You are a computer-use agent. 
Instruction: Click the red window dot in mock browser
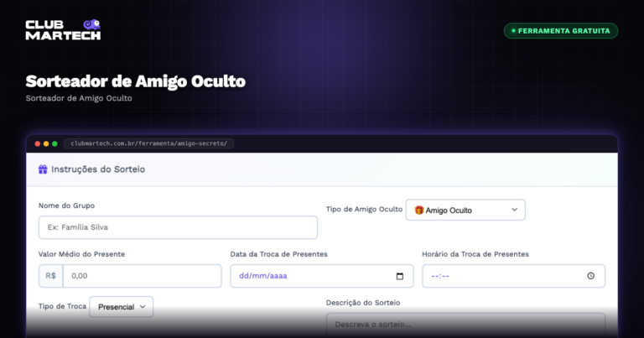pyautogui.click(x=38, y=143)
